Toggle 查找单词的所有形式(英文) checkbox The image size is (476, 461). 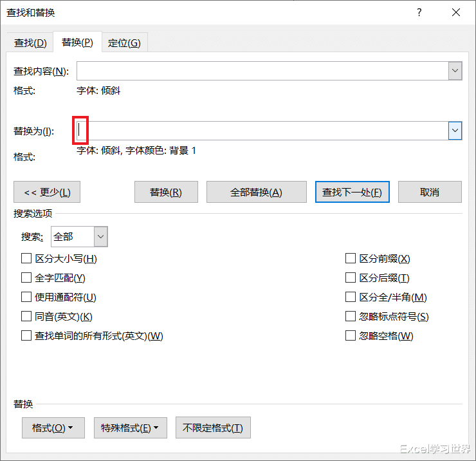(26, 336)
